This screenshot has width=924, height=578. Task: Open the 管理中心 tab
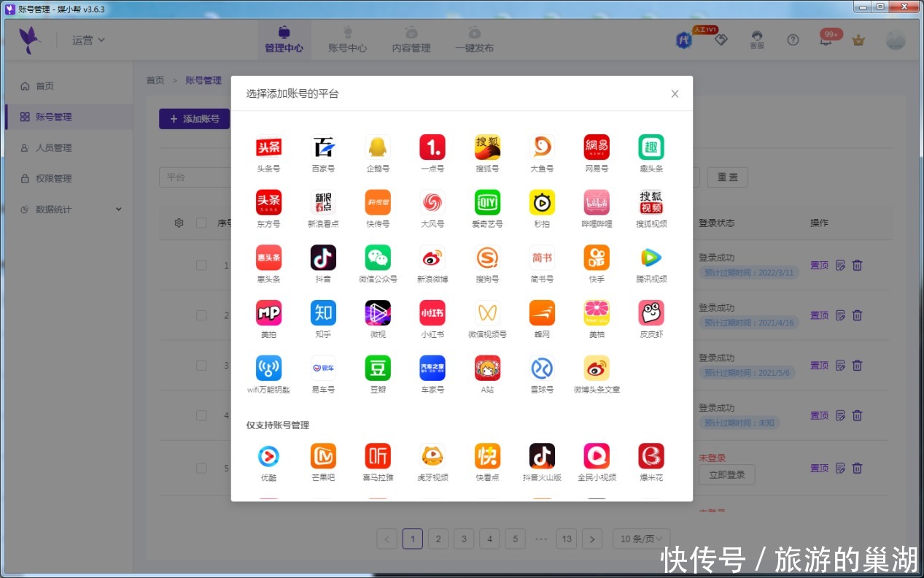tap(284, 40)
